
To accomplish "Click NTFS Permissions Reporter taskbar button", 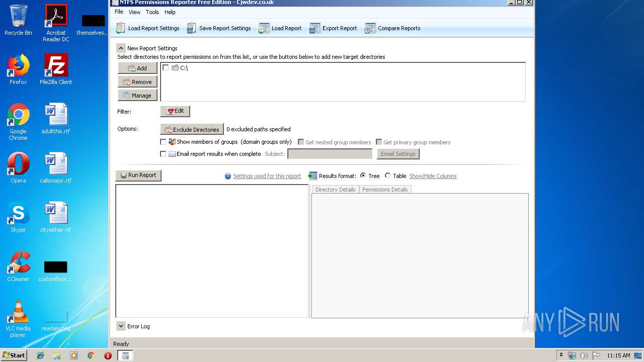I will 125,355.
